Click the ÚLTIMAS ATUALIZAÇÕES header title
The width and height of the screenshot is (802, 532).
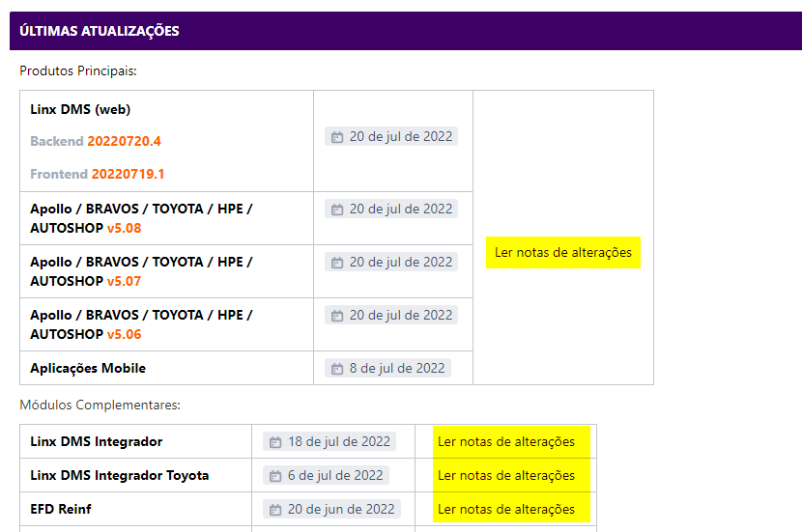click(x=100, y=31)
